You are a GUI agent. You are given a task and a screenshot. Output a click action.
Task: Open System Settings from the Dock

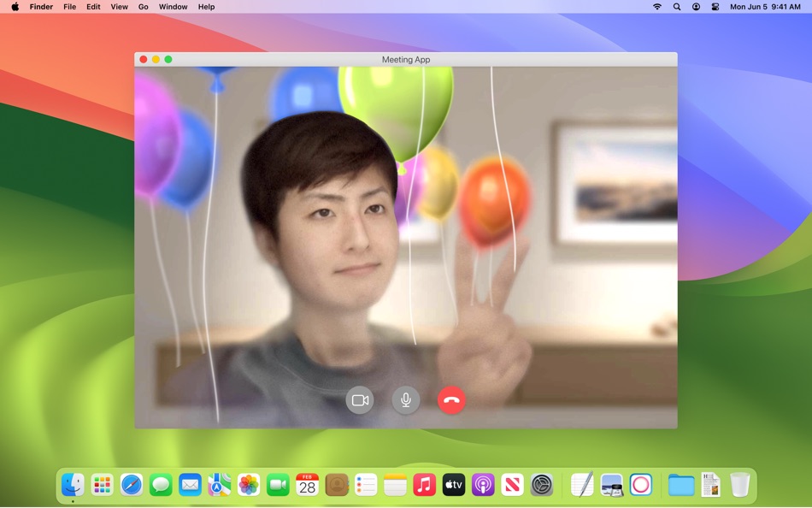(539, 485)
